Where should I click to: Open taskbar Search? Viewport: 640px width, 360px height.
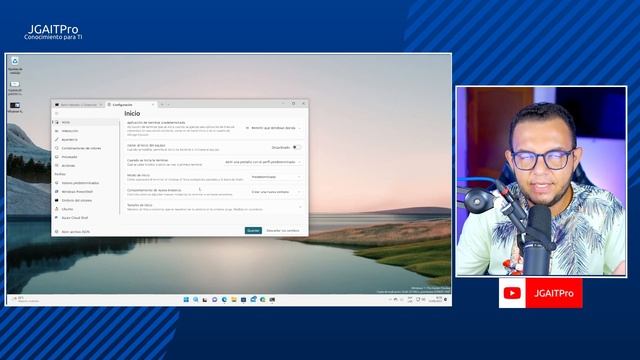[x=196, y=300]
